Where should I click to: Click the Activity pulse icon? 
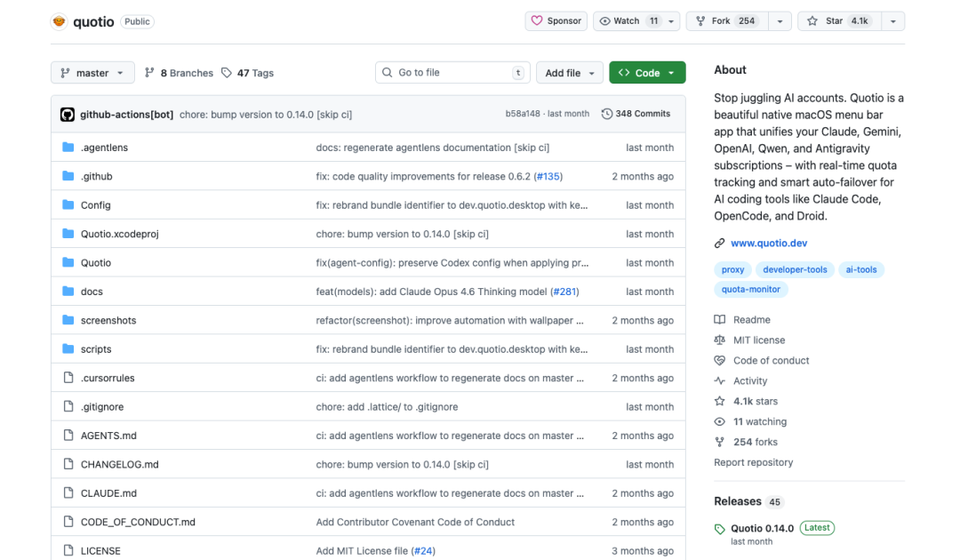point(719,380)
